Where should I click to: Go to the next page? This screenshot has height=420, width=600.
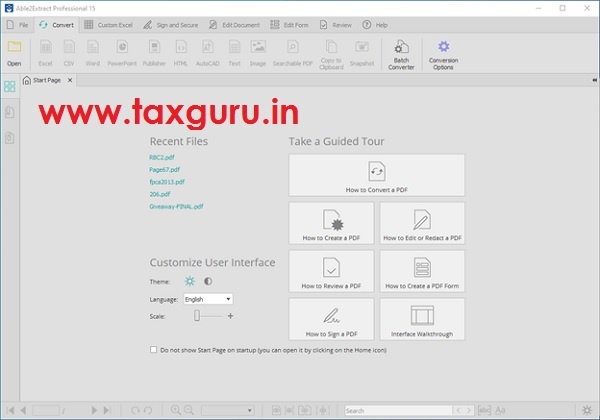94,410
